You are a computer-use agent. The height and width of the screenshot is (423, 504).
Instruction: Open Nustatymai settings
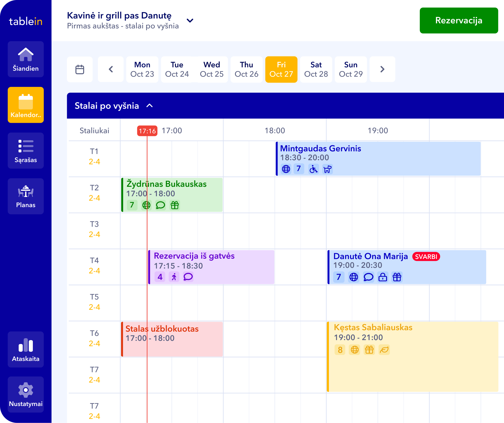tap(26, 395)
